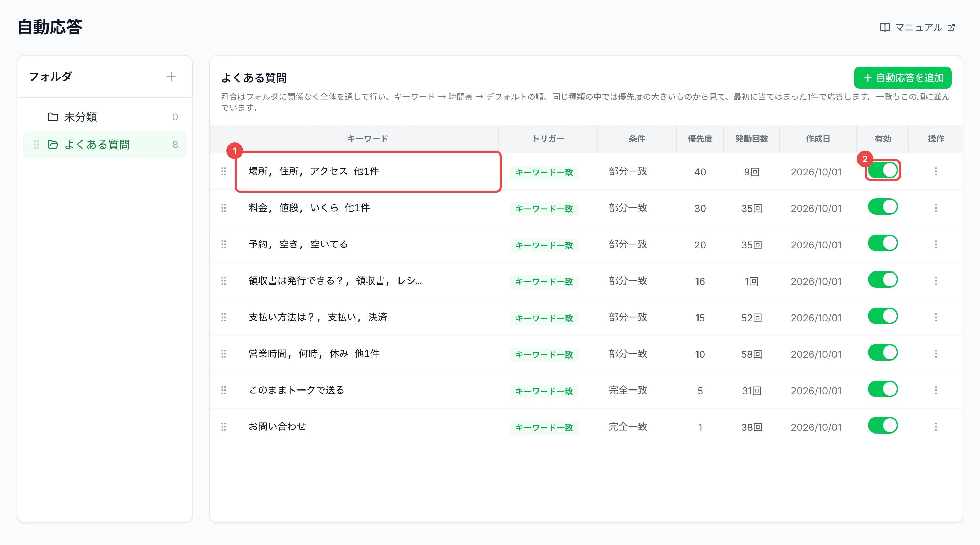Open more options for お問い合わせ row
The width and height of the screenshot is (980, 545).
[x=936, y=427]
